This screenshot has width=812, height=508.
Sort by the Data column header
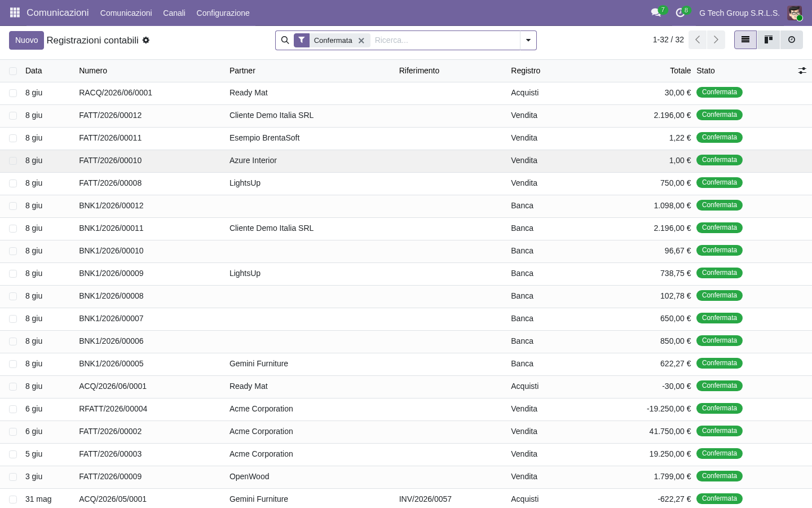(34, 71)
